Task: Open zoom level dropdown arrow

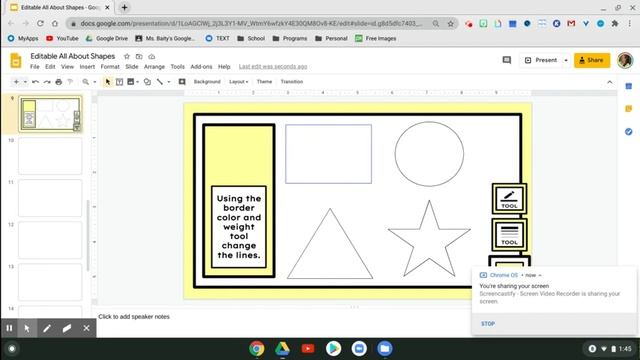Action: pos(95,82)
